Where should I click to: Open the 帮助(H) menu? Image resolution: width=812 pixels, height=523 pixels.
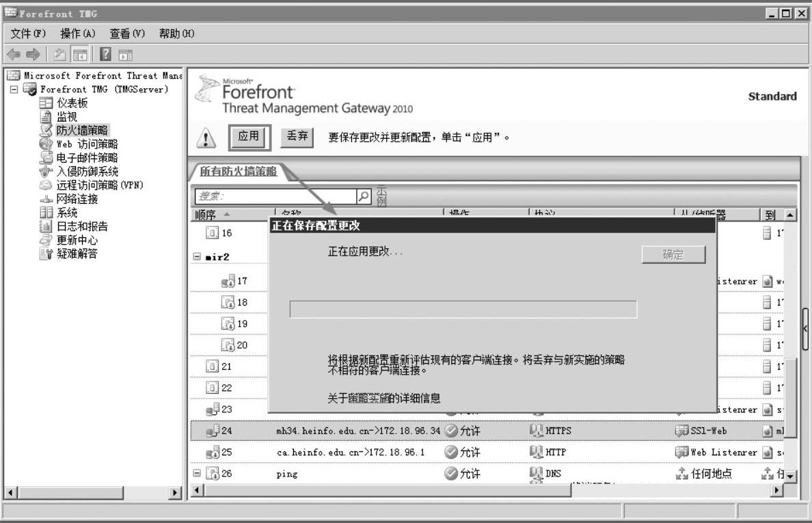click(x=176, y=33)
